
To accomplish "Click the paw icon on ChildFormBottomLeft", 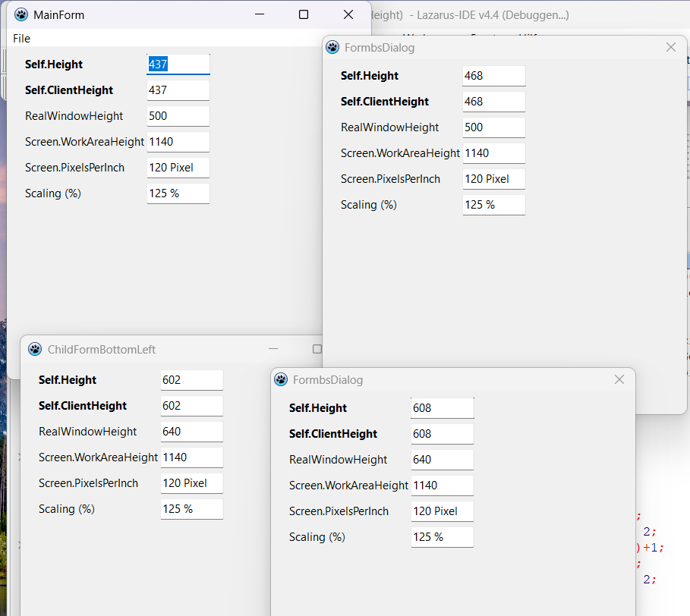I will pos(34,349).
